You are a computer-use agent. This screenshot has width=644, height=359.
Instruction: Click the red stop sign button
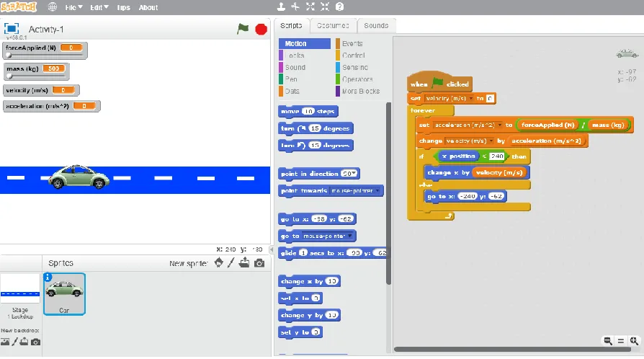[x=261, y=30]
